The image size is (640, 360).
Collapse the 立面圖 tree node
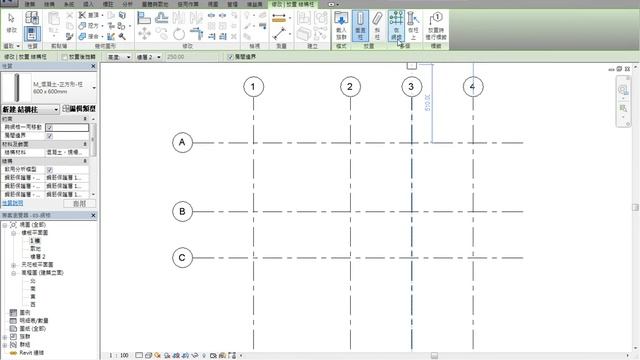pos(13,273)
